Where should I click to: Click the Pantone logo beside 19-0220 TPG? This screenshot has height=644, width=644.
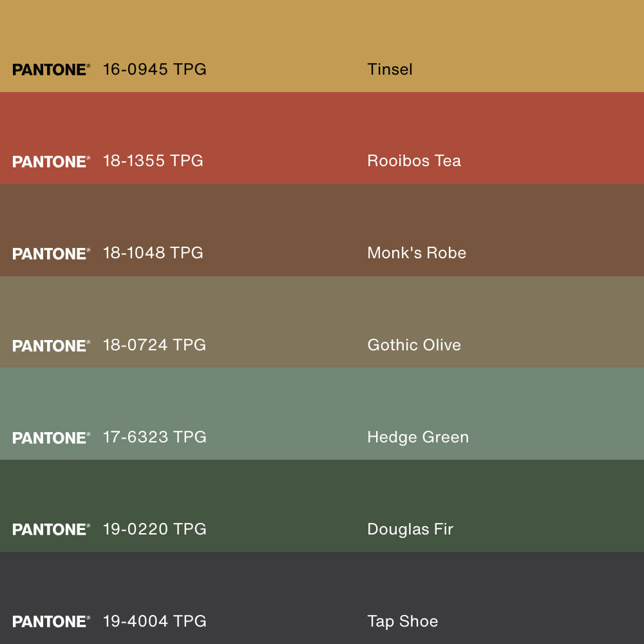click(x=51, y=529)
